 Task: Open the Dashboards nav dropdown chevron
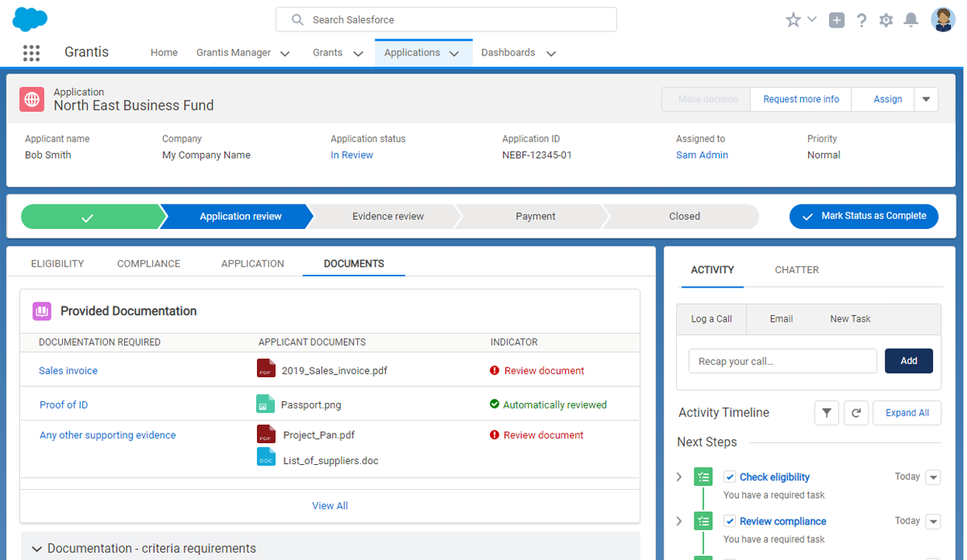551,54
